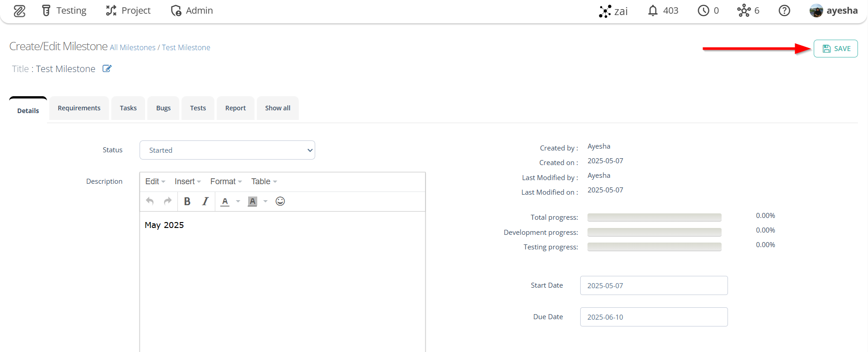Switch to the Requirements tab

coord(79,108)
